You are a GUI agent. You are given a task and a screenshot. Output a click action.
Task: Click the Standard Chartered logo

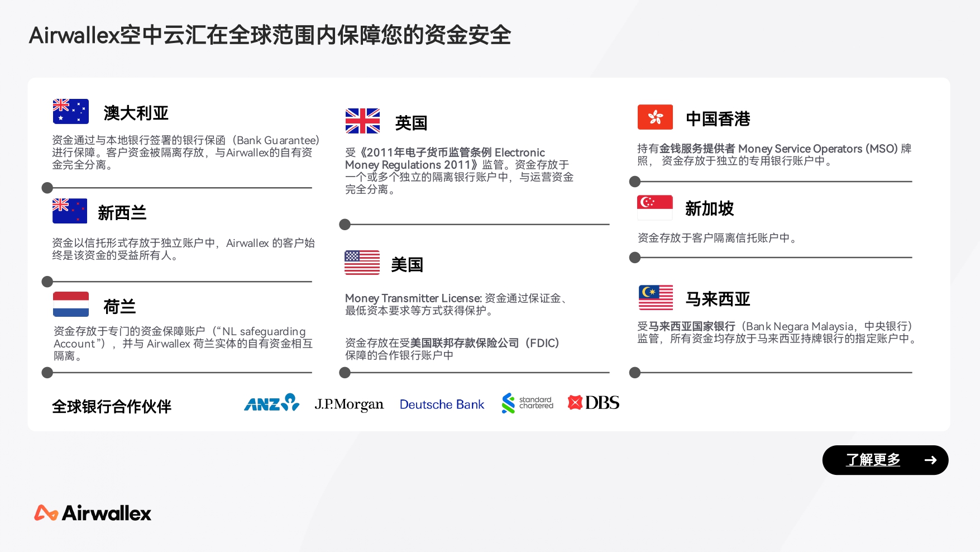(527, 403)
